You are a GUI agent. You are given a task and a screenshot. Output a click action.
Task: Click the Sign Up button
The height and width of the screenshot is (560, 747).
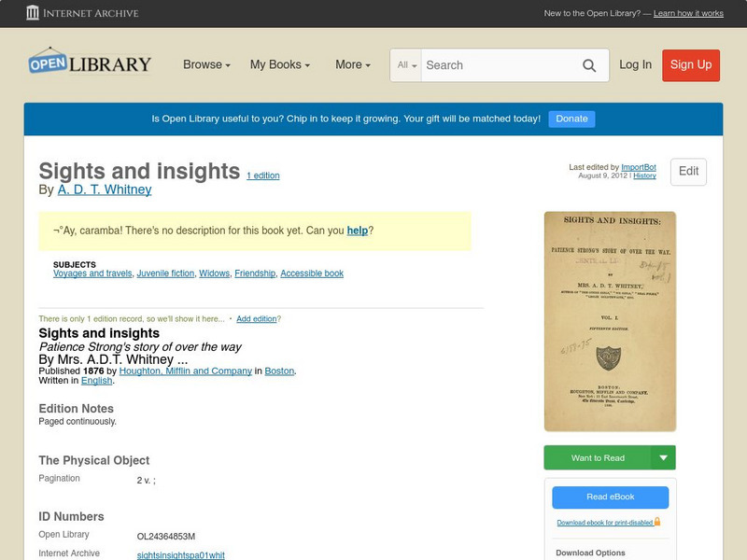[690, 65]
